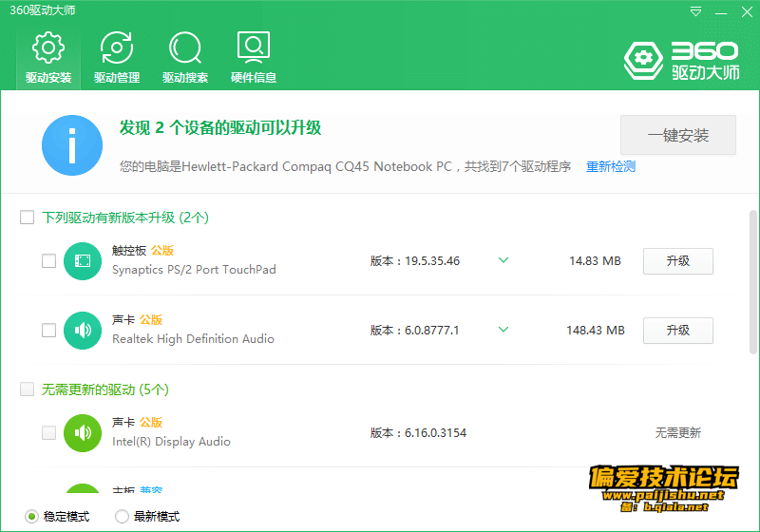This screenshot has height=532, width=760.
Task: Click the 14.83 MB size value
Action: pyautogui.click(x=595, y=261)
